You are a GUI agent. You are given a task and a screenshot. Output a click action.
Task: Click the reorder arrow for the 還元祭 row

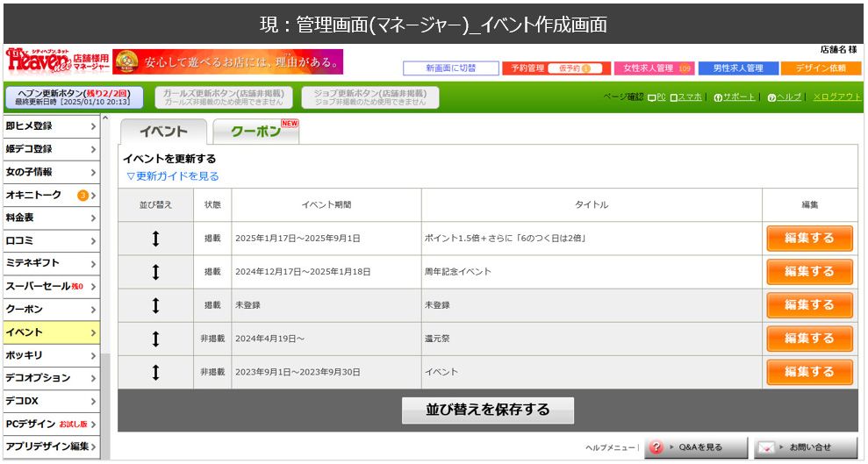[155, 339]
